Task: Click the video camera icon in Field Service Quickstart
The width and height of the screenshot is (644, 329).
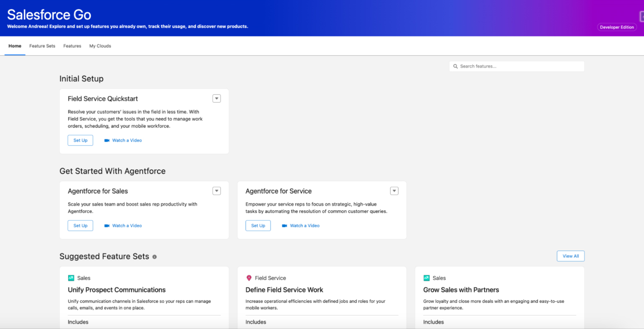Action: click(x=107, y=140)
